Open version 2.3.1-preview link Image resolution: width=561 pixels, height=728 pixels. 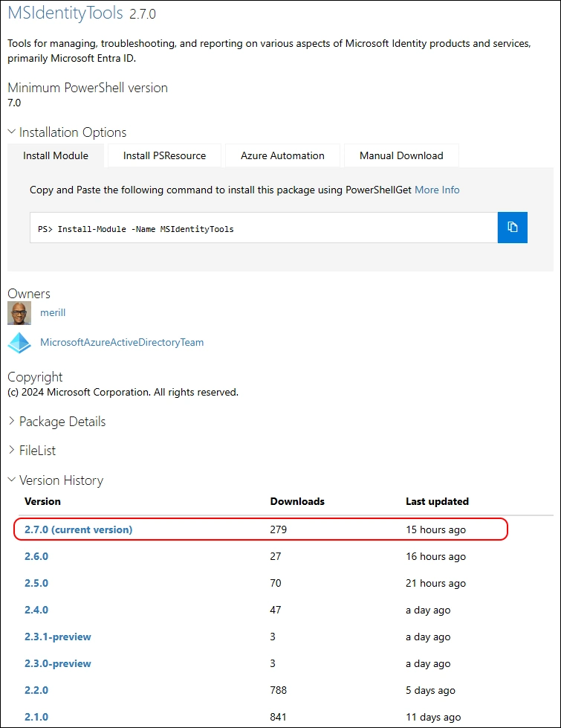point(58,637)
